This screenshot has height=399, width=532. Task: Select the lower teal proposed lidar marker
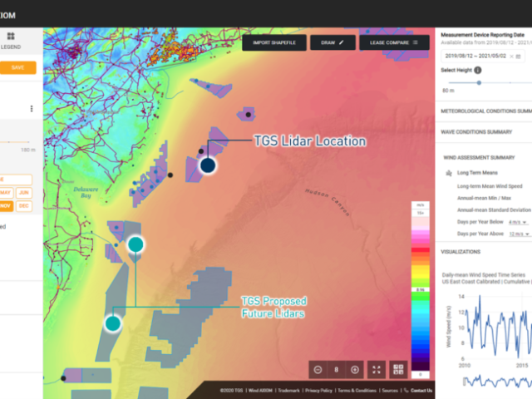coord(113,323)
